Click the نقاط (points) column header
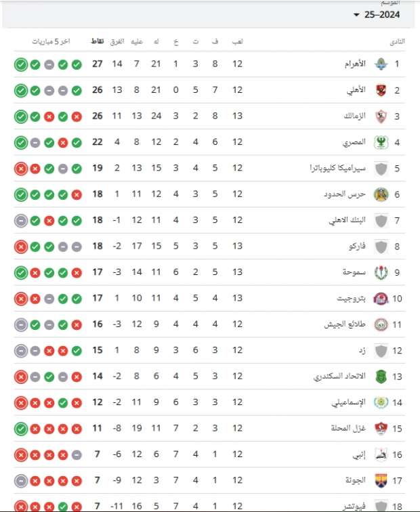420x512 pixels. [x=97, y=42]
